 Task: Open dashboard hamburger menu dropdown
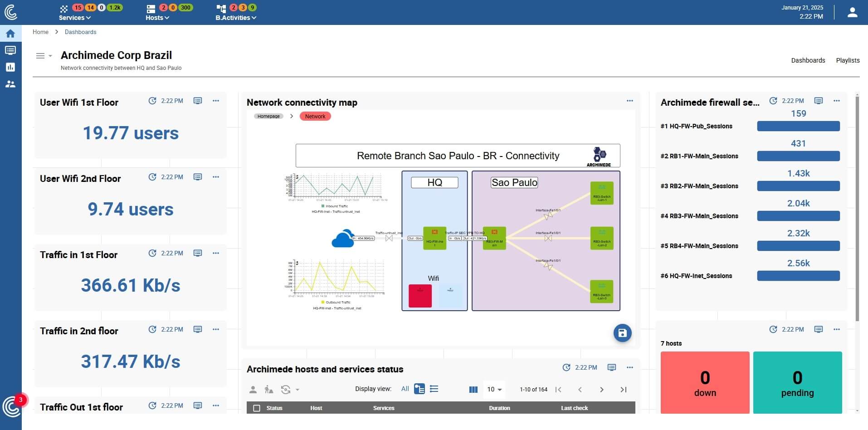point(44,56)
